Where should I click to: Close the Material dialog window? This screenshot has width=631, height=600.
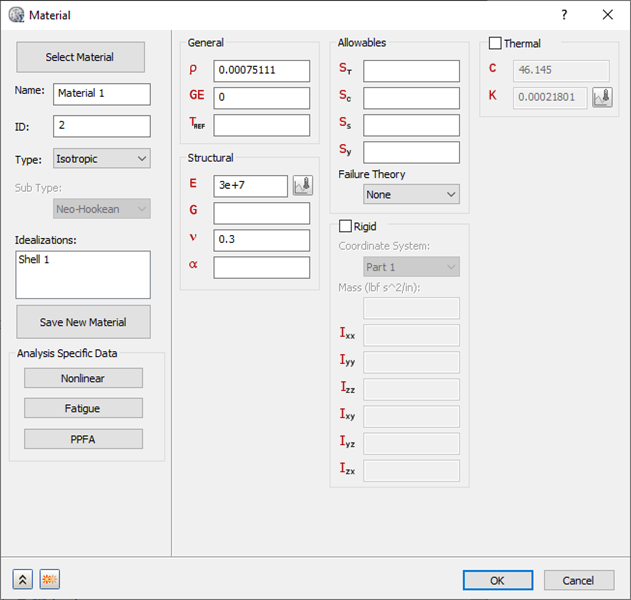click(x=607, y=15)
